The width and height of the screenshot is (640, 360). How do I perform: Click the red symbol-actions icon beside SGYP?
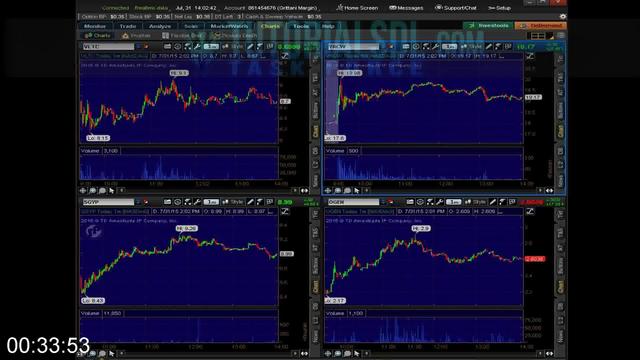tap(146, 202)
